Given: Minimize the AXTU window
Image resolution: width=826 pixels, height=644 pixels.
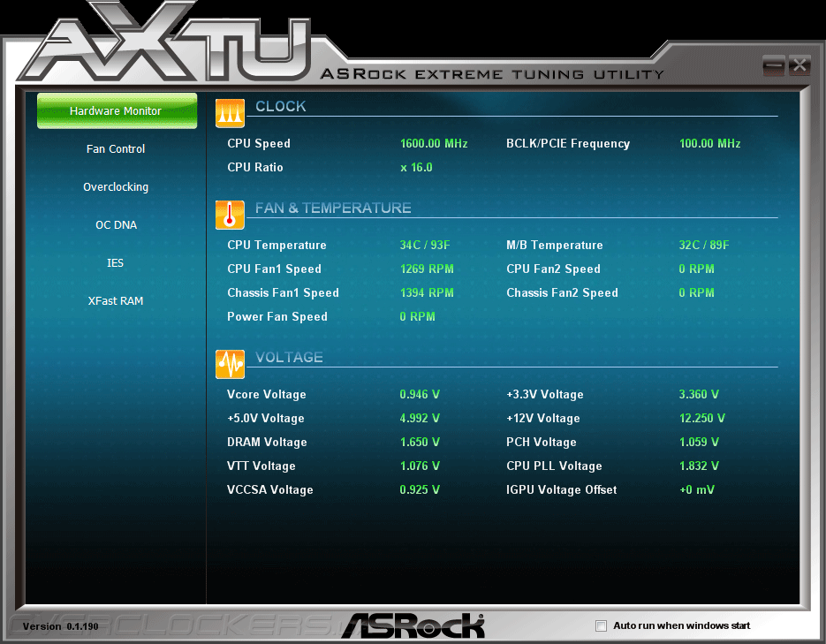Looking at the screenshot, I should (774, 65).
